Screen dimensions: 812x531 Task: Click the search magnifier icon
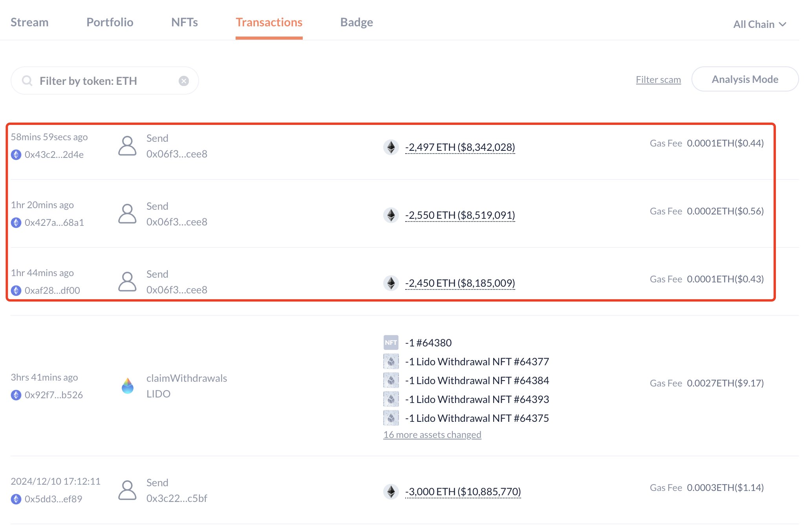[x=27, y=81]
